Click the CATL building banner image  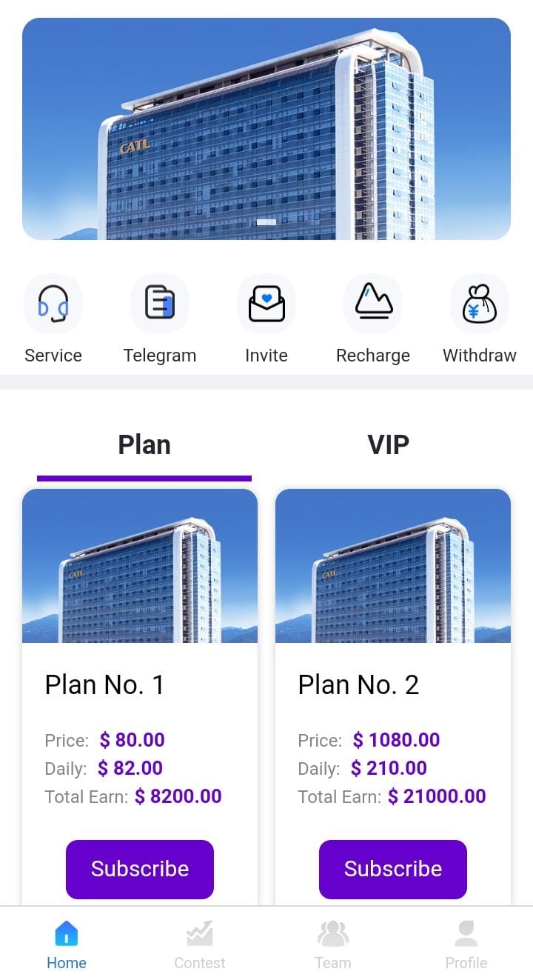pyautogui.click(x=266, y=129)
